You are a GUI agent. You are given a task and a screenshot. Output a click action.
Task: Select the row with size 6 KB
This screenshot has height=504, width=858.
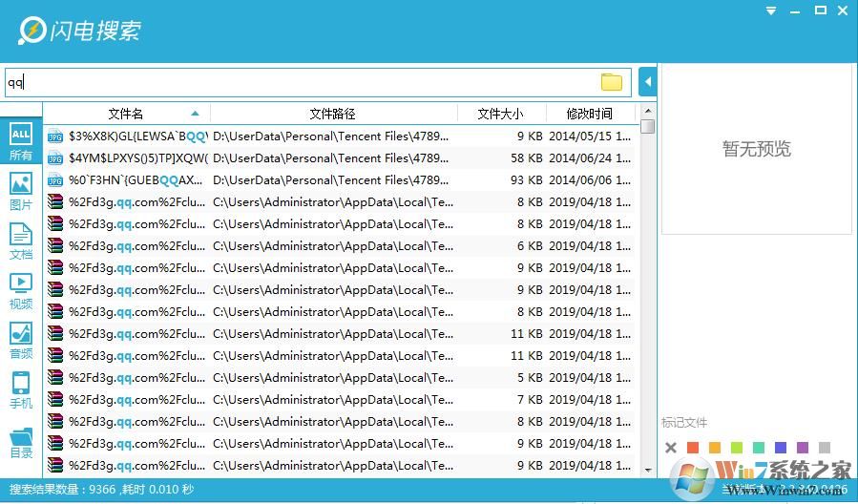pos(339,245)
